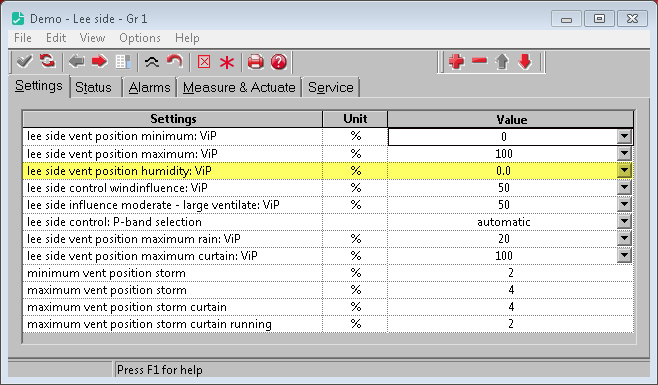This screenshot has height=385, width=658.
Task: Open the File menu
Action: tap(23, 38)
